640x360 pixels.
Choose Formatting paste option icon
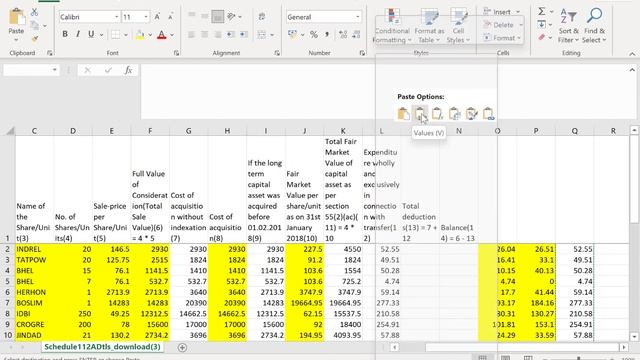pyautogui.click(x=471, y=113)
